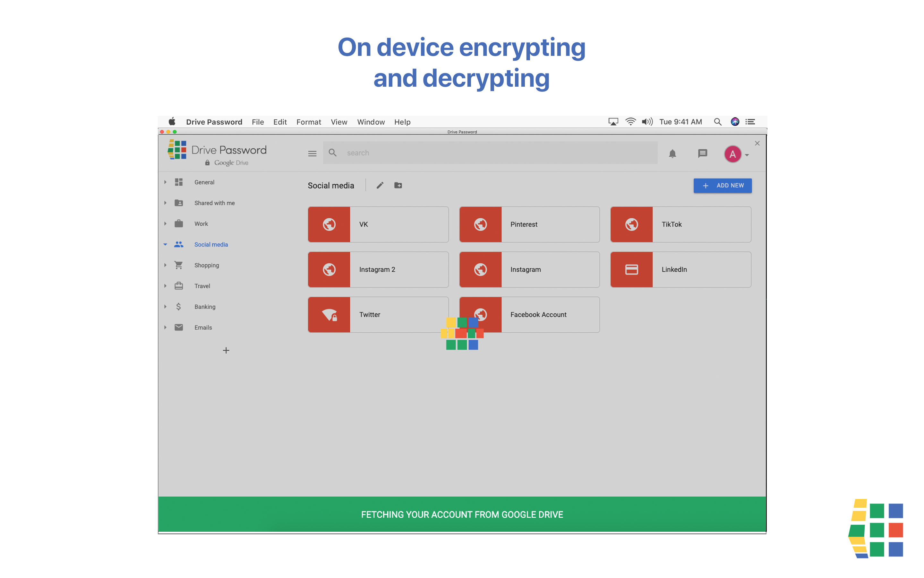Click the Tue 9:41 AM clock
The height and width of the screenshot is (578, 924).
coord(680,122)
